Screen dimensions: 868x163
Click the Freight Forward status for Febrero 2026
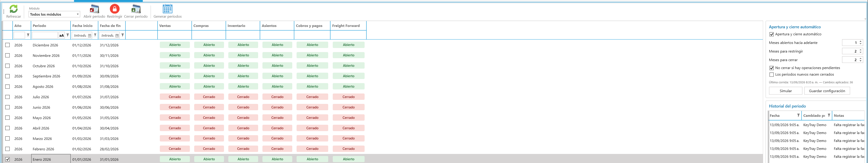[348, 149]
